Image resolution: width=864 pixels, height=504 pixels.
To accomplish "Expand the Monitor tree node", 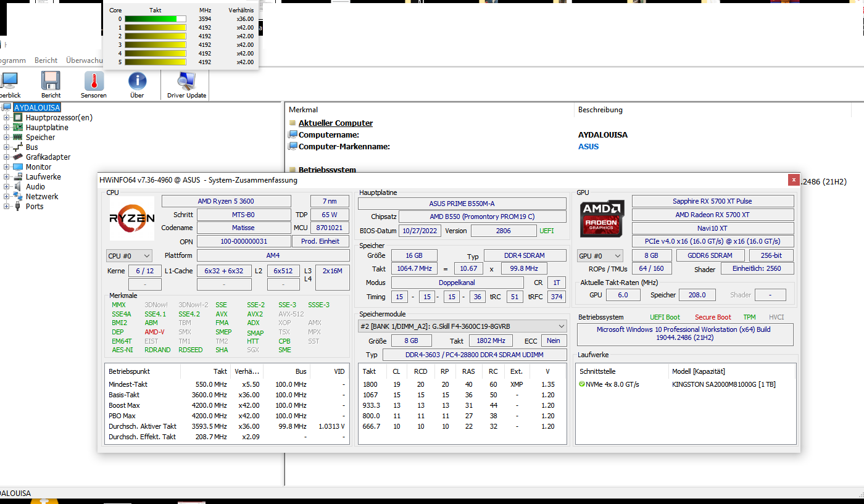I will pyautogui.click(x=7, y=167).
